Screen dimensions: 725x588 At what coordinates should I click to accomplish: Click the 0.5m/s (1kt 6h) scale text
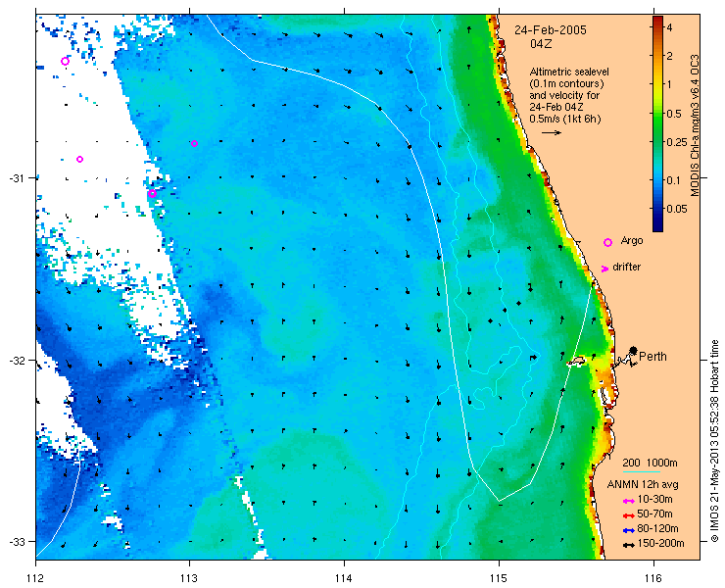pyautogui.click(x=565, y=119)
